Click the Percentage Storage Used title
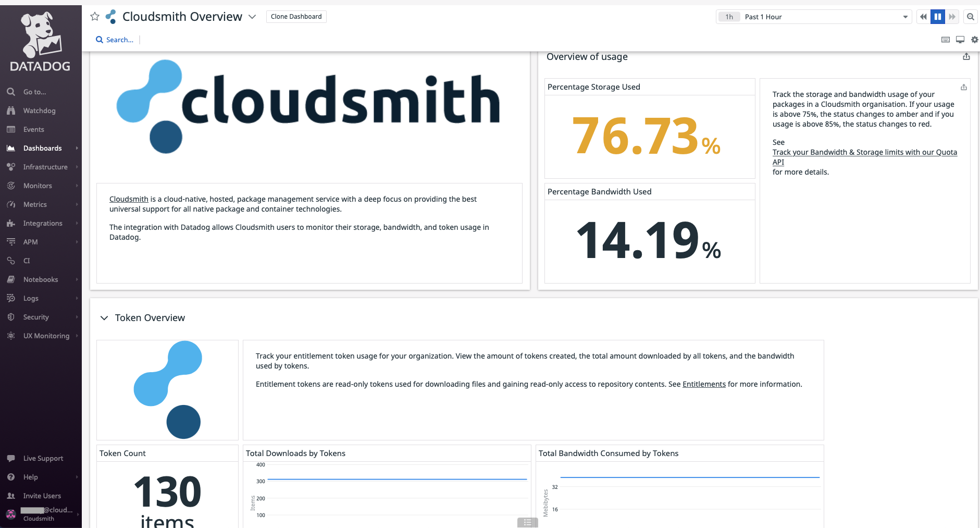The width and height of the screenshot is (980, 528). (594, 87)
